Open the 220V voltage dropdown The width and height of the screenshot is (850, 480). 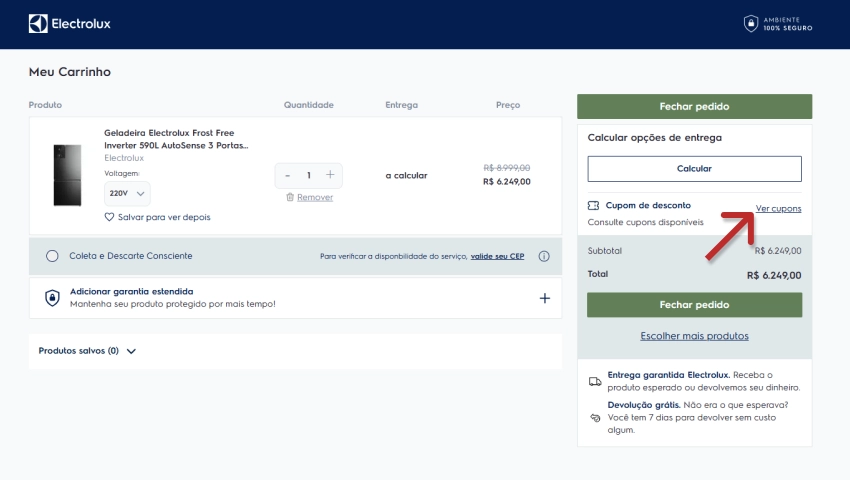127,194
